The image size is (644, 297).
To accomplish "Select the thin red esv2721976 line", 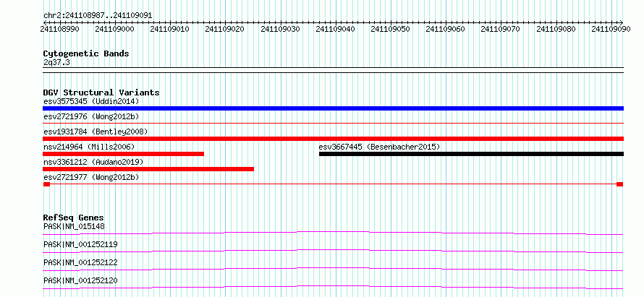I will click(333, 123).
